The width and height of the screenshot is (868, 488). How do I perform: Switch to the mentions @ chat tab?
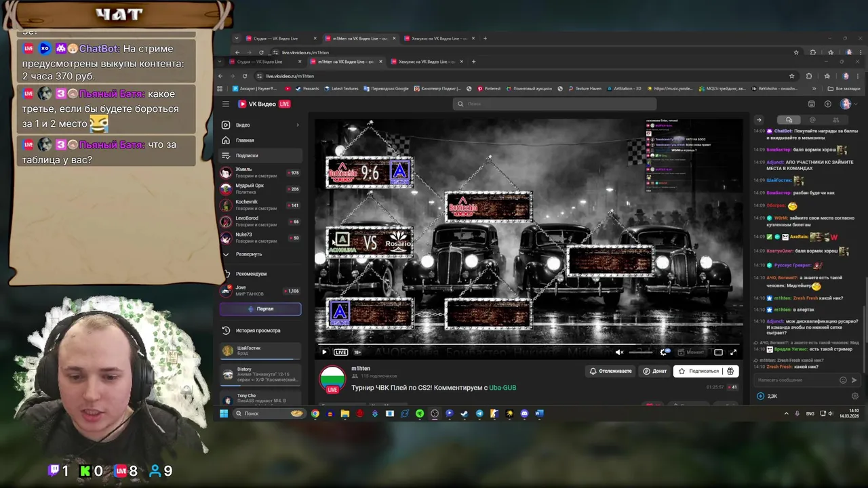[x=812, y=120]
